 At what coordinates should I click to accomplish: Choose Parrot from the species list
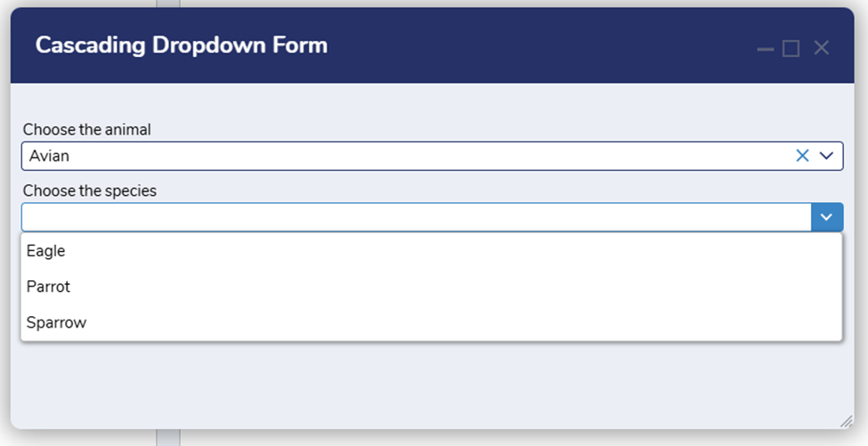click(x=48, y=287)
